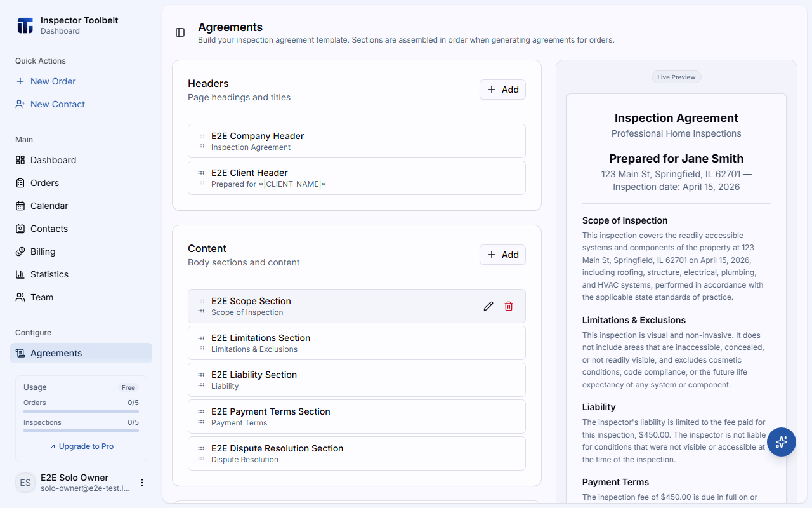Click the Orders clipboard icon

tap(20, 183)
